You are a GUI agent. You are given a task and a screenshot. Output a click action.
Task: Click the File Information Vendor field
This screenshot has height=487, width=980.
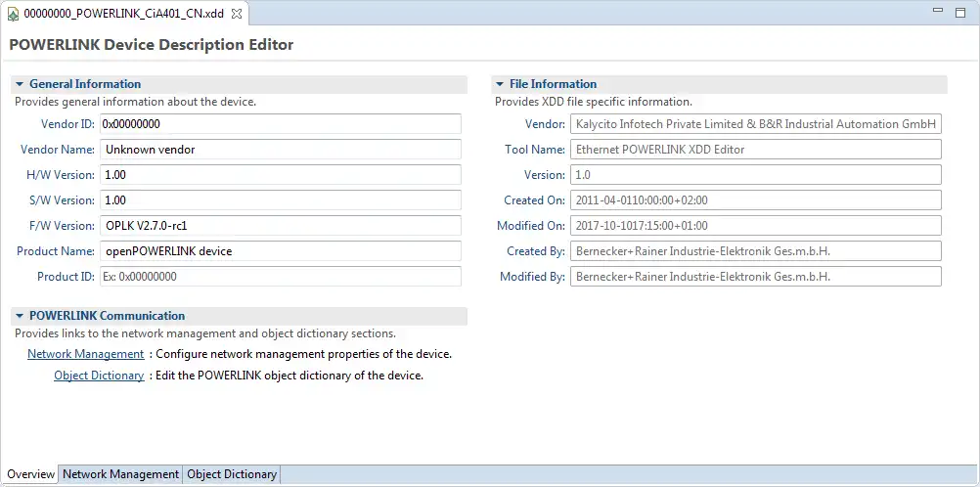point(756,124)
